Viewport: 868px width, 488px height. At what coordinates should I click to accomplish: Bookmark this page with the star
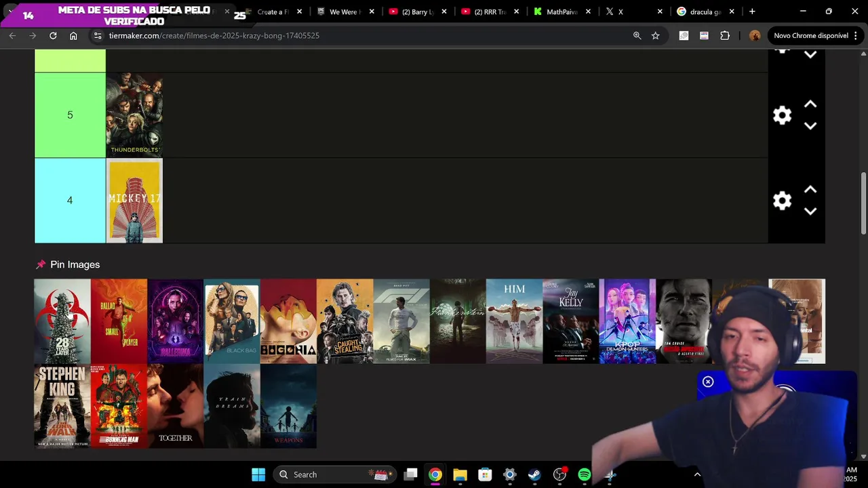655,35
